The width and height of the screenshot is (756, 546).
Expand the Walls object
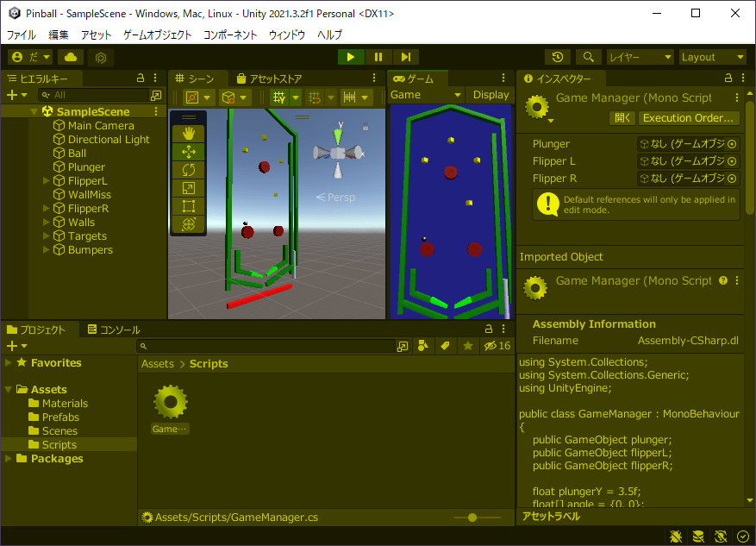click(47, 223)
